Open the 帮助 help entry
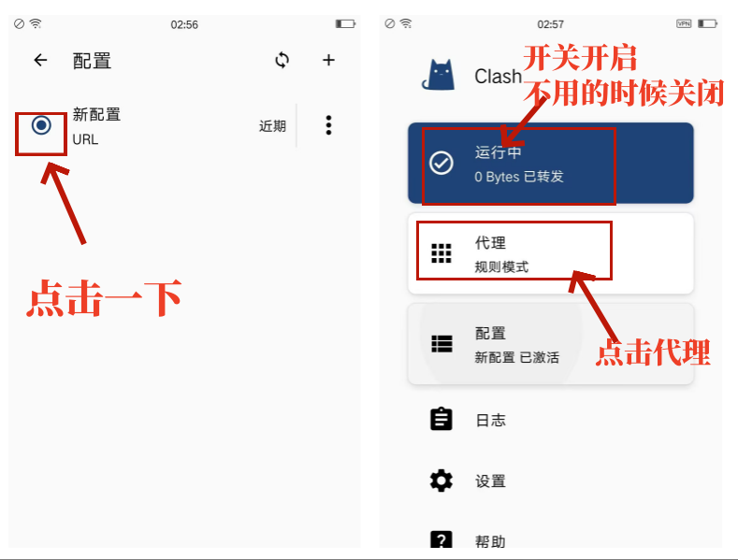 click(x=490, y=541)
